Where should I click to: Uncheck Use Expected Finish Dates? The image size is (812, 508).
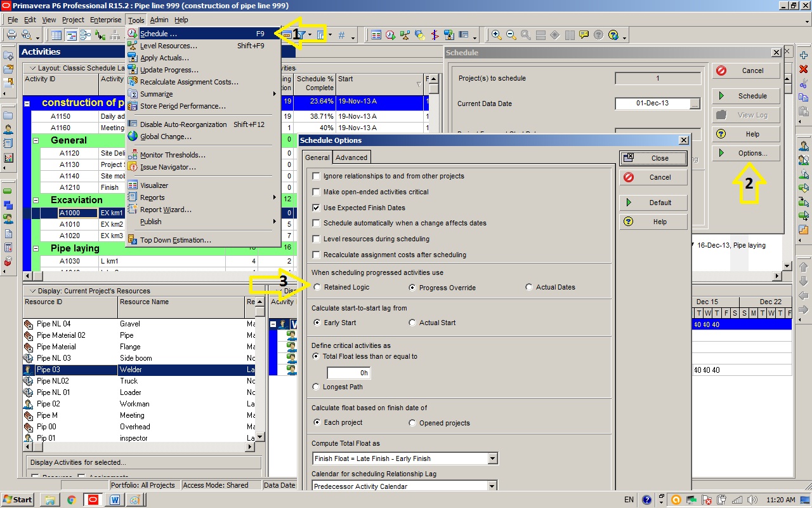[x=317, y=208]
